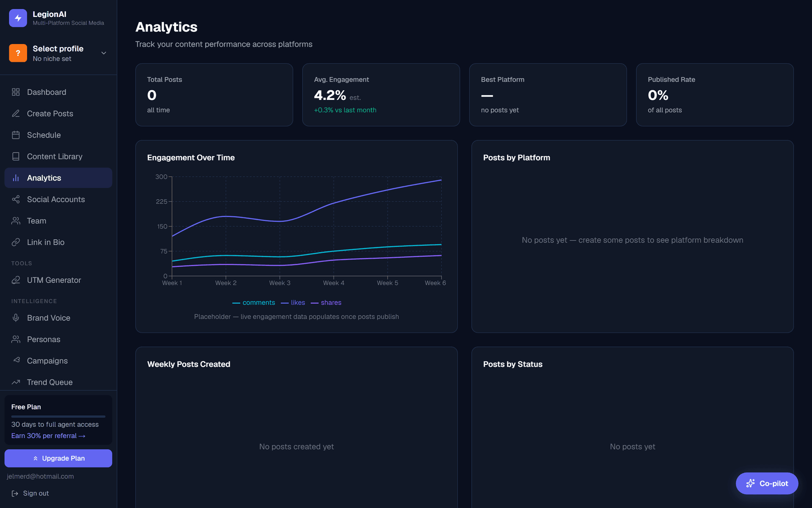Click the Select profile switcher

coord(58,53)
